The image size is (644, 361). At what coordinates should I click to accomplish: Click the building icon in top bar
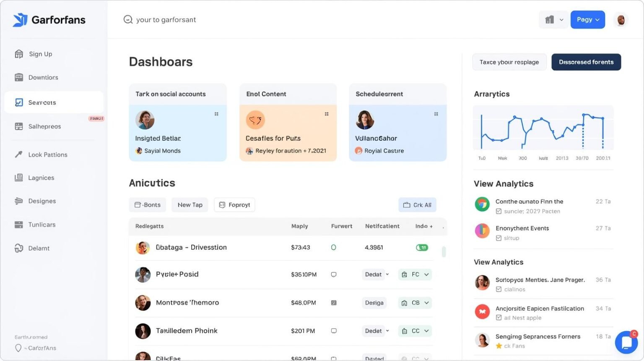pos(549,20)
